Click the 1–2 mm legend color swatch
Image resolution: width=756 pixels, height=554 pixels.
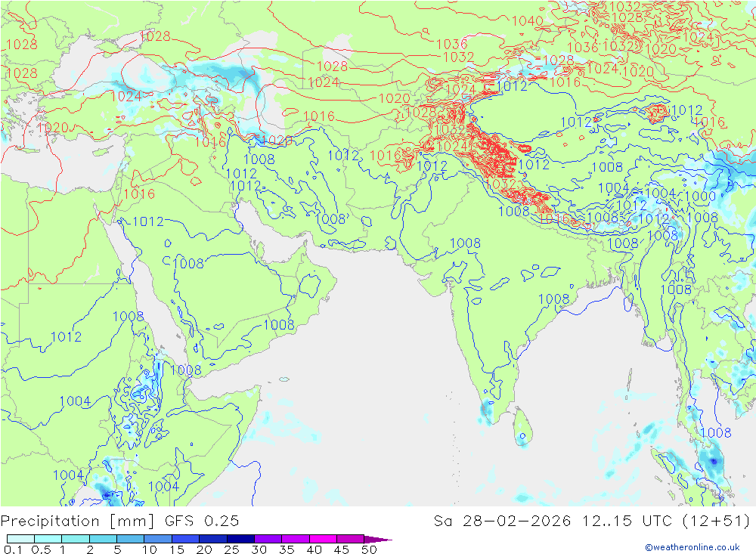(75, 539)
